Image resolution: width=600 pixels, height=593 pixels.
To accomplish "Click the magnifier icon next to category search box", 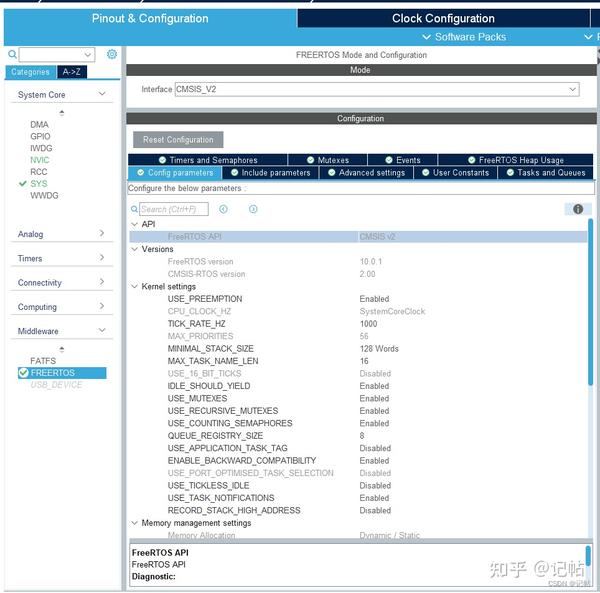I will point(12,54).
